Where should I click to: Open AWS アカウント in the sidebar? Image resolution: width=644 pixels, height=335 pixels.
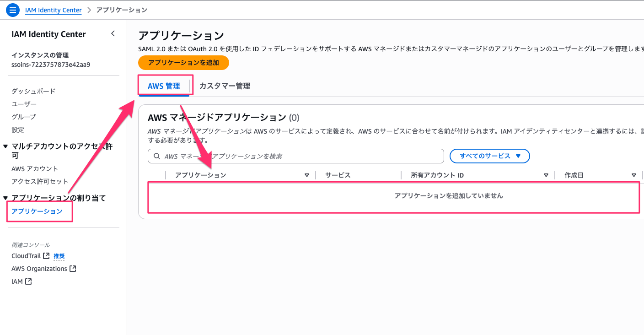coord(35,168)
